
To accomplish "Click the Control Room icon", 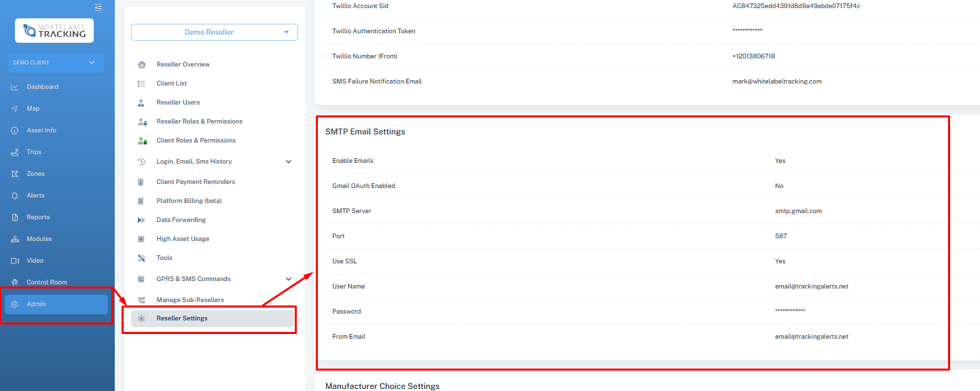I will point(15,282).
